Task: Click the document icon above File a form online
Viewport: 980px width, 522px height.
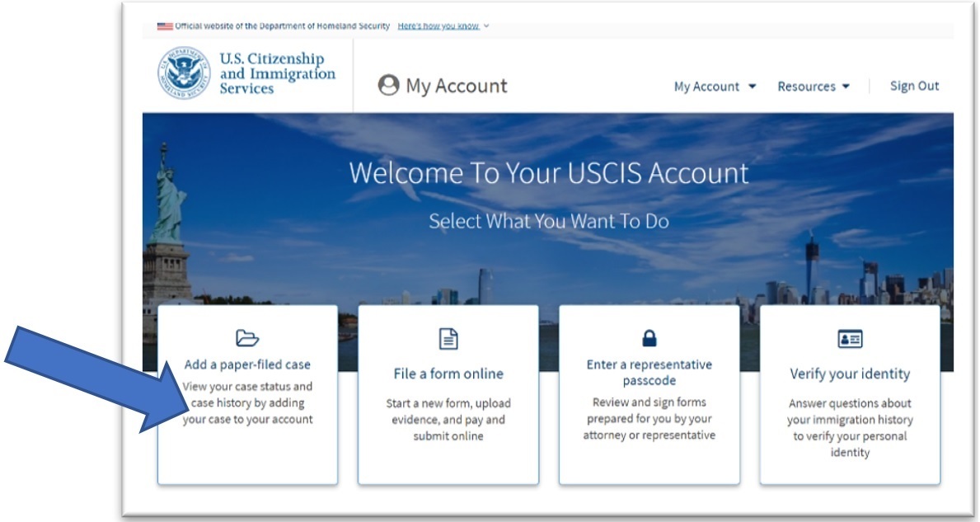Action: tap(448, 338)
